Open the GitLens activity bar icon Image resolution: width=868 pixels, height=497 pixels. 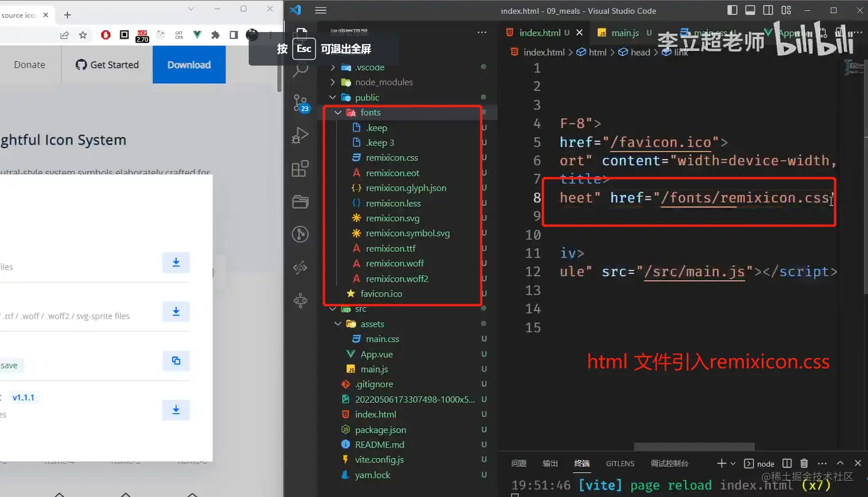300,267
